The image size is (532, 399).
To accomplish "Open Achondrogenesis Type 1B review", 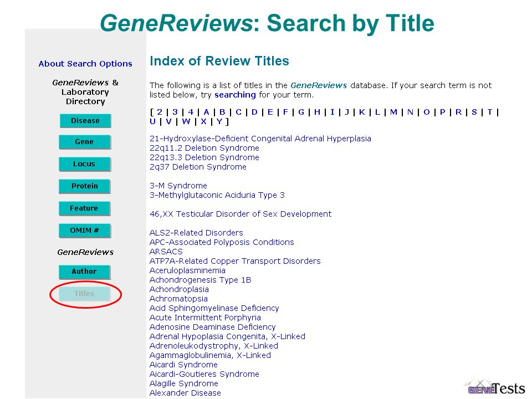I will tap(201, 280).
